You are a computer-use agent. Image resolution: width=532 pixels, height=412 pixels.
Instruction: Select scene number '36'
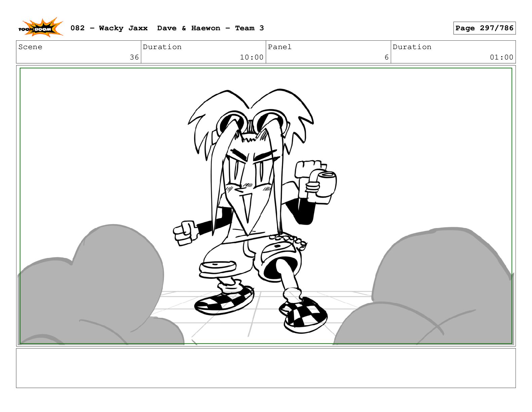pyautogui.click(x=134, y=57)
